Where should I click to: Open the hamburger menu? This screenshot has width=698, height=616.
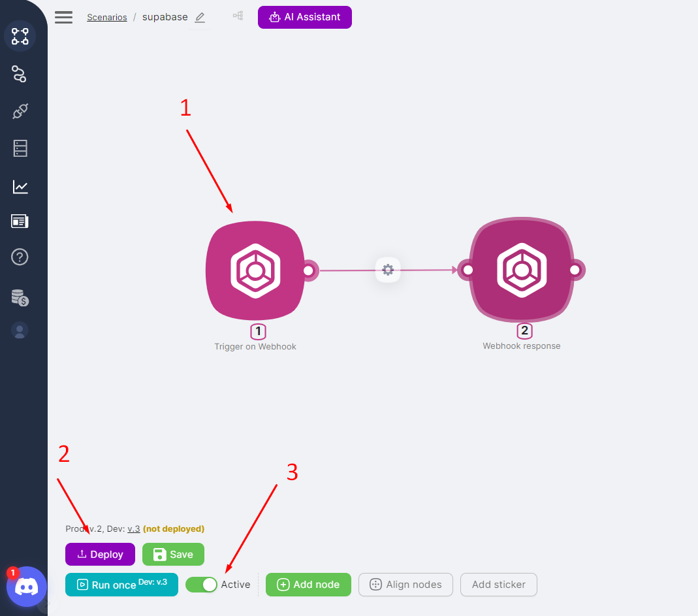(x=63, y=17)
